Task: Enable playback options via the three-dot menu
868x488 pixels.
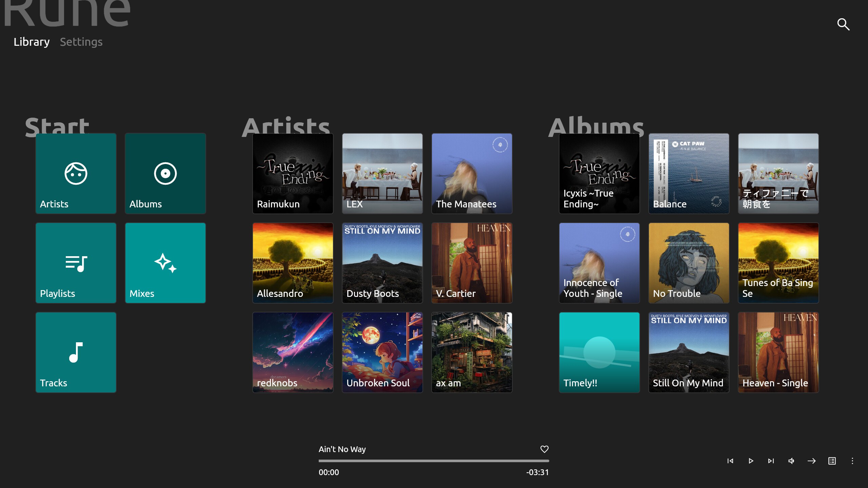Action: click(x=853, y=461)
